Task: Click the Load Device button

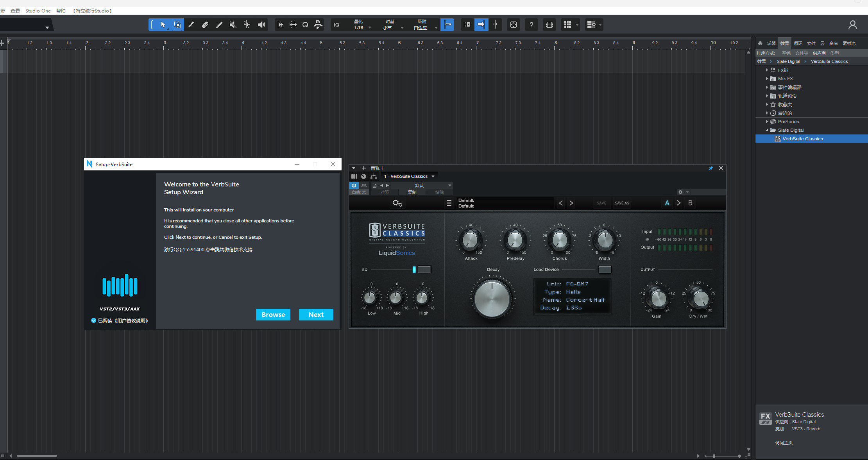Action: [x=605, y=269]
